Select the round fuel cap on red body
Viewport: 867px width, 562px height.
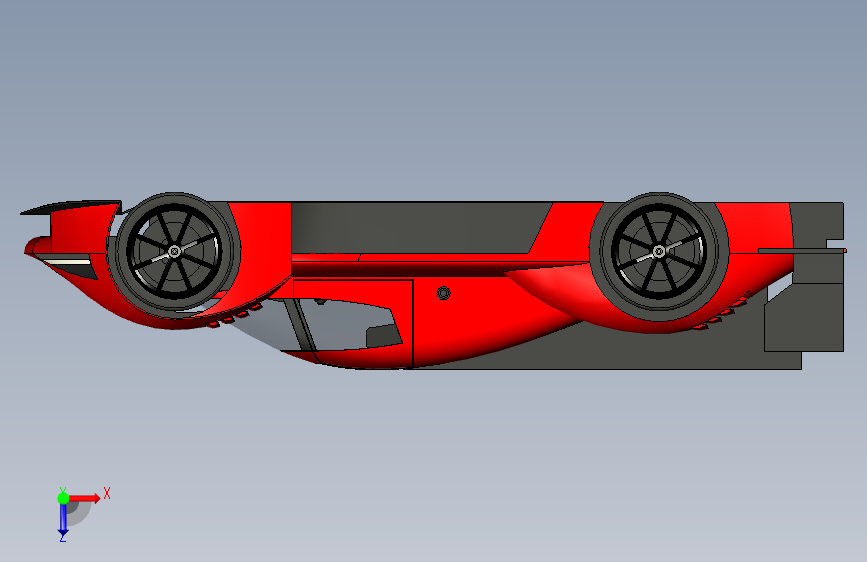[443, 293]
